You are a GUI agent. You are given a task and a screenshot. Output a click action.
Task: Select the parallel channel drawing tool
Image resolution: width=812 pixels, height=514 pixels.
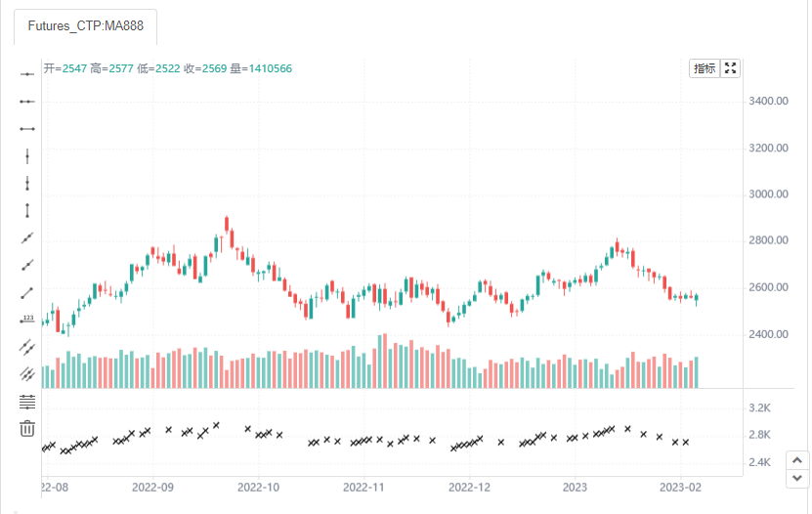tap(27, 347)
